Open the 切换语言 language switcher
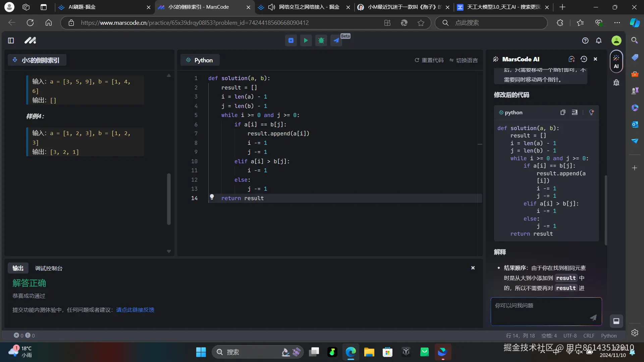The width and height of the screenshot is (644, 362). click(x=464, y=60)
